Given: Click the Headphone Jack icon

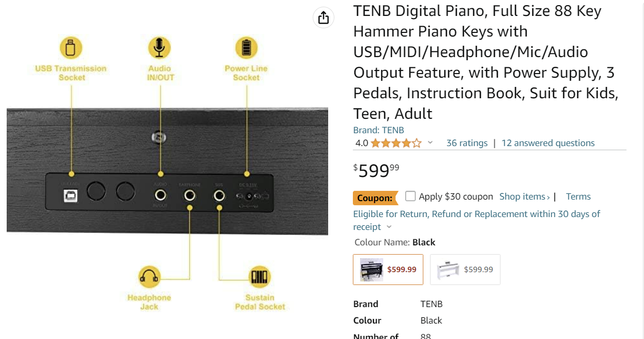Looking at the screenshot, I should tap(149, 278).
